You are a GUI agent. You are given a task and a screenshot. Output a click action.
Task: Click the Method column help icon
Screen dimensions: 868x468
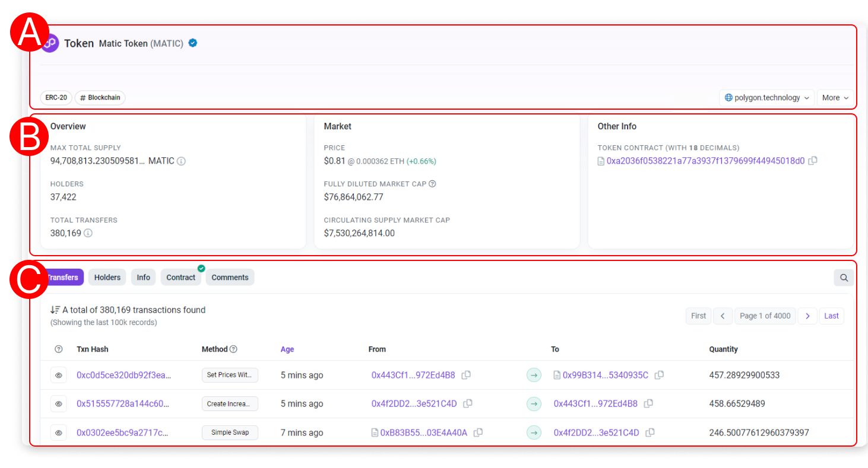(233, 349)
